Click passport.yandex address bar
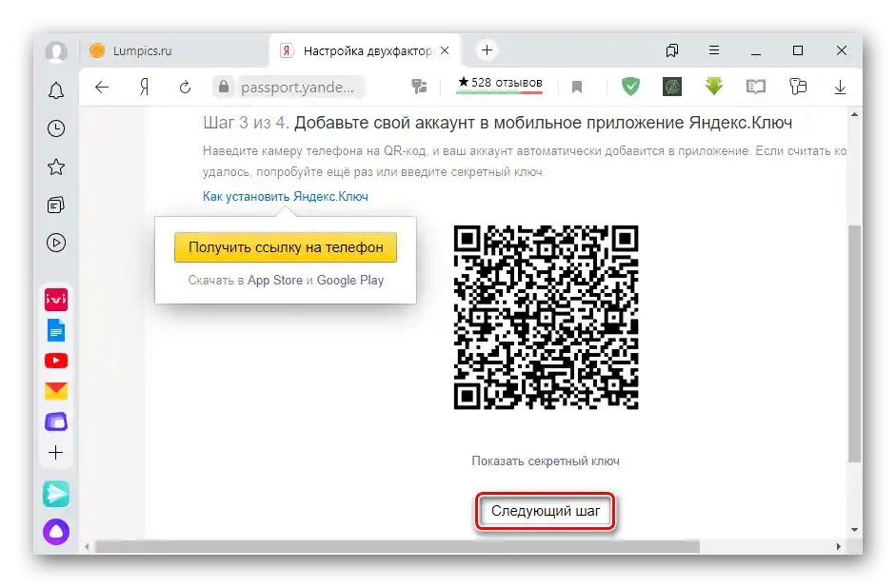 point(297,87)
